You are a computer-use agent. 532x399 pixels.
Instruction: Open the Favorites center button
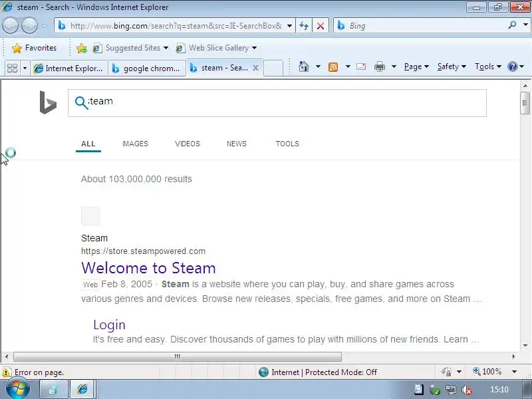[35, 48]
